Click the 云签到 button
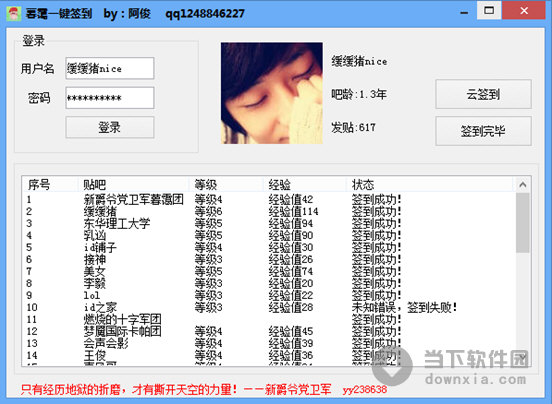The height and width of the screenshot is (404, 552). point(483,94)
